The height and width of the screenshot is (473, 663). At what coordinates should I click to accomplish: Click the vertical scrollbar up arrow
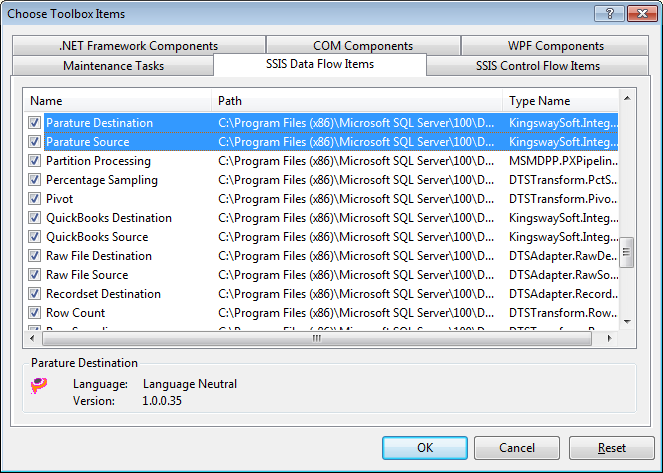point(627,98)
